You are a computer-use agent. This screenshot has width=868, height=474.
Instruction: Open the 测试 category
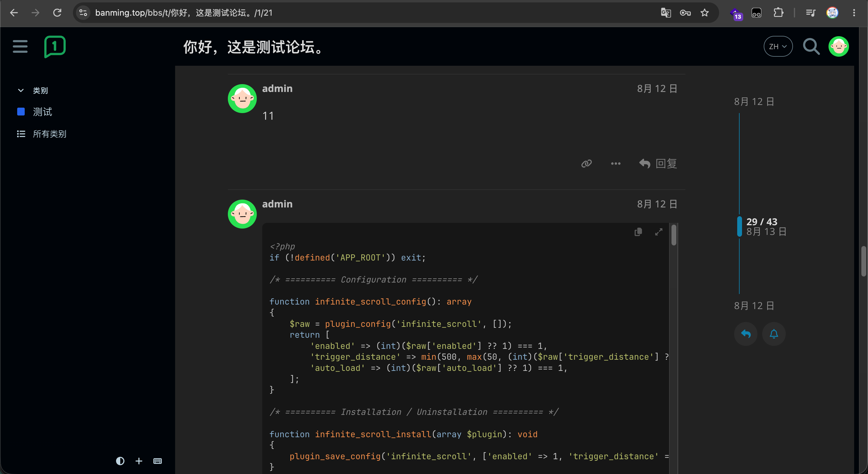[x=35, y=112]
